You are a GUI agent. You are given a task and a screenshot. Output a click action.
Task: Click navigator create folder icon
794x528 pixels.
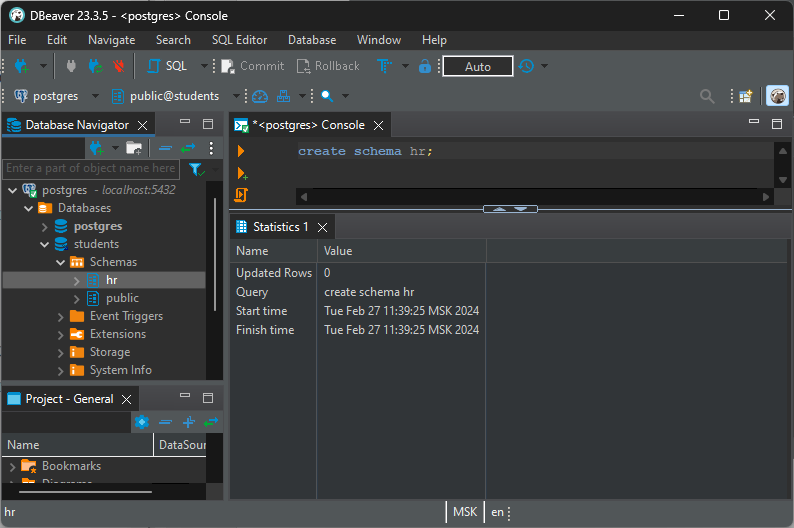tap(134, 148)
